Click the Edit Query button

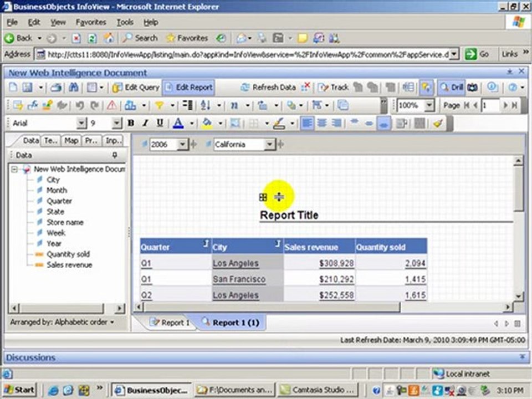tap(136, 88)
